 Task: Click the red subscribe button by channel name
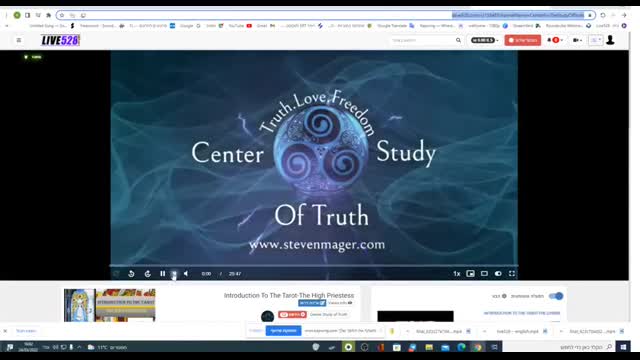pos(292,314)
